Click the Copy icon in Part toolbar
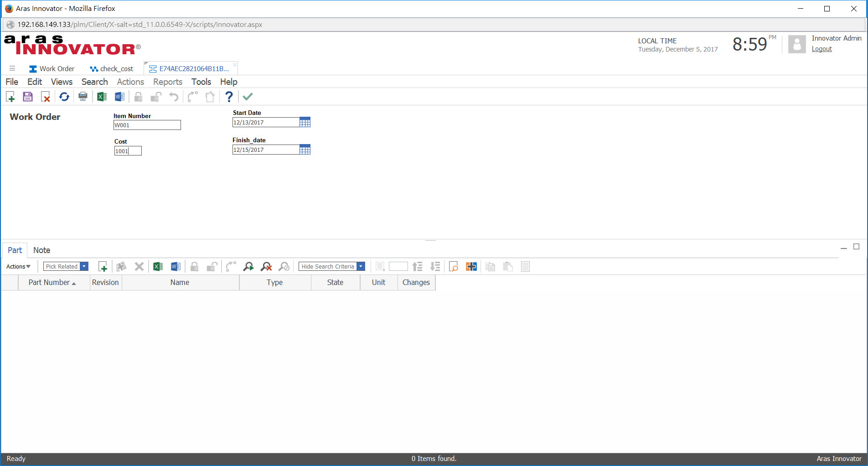Viewport: 868px width, 466px height. point(491,267)
